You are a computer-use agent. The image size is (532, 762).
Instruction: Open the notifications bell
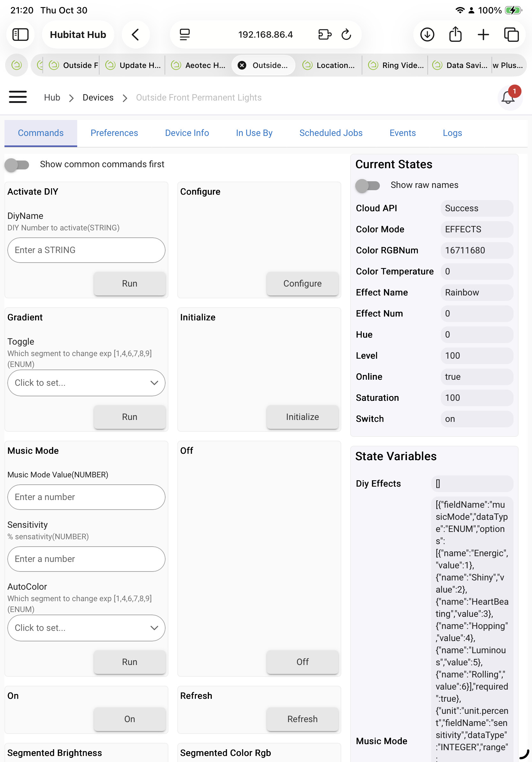pyautogui.click(x=508, y=98)
